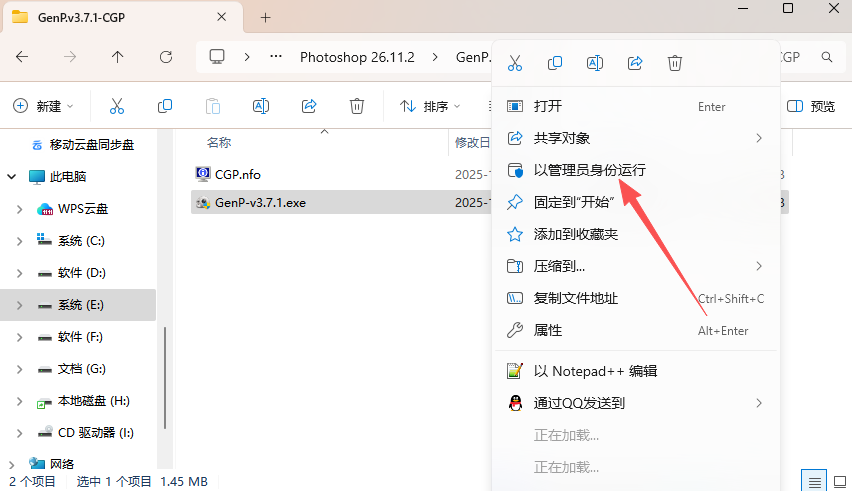852x491 pixels.
Task: Open the 共享对象 submenu
Action: pyautogui.click(x=636, y=138)
